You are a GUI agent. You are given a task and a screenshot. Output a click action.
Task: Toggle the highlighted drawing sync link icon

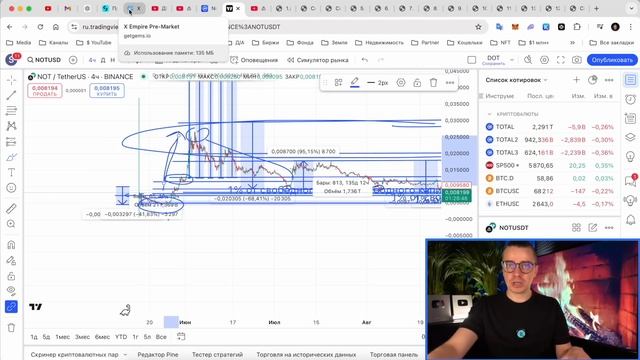tap(11, 307)
